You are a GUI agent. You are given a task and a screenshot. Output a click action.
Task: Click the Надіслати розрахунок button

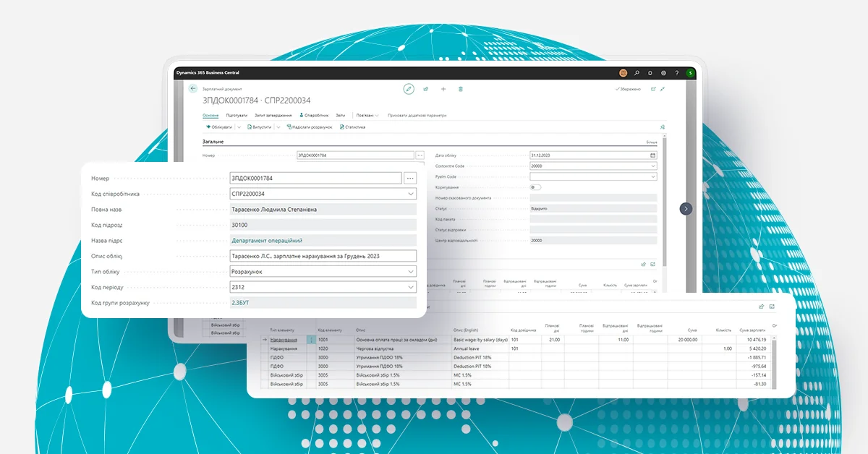pos(310,127)
